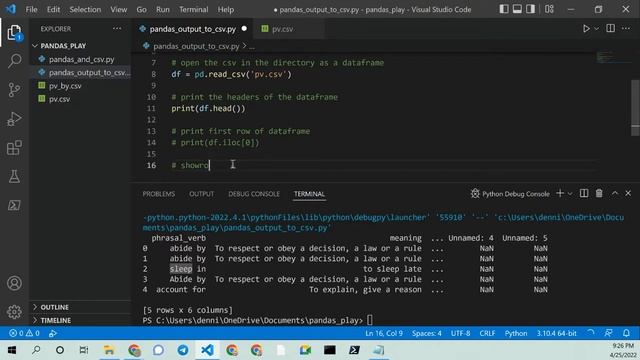This screenshot has width=640, height=360.
Task: Show errors and warnings in status bar
Action: pyautogui.click(x=24, y=333)
